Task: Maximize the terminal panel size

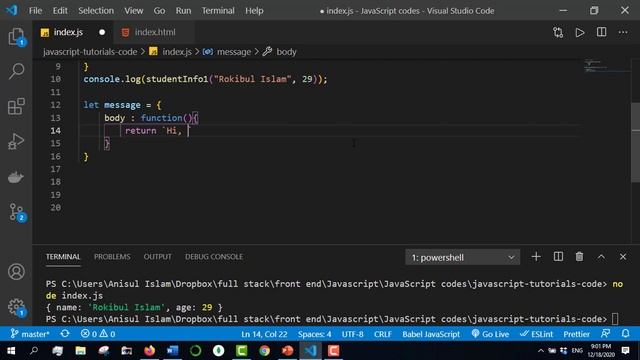Action: [x=601, y=257]
